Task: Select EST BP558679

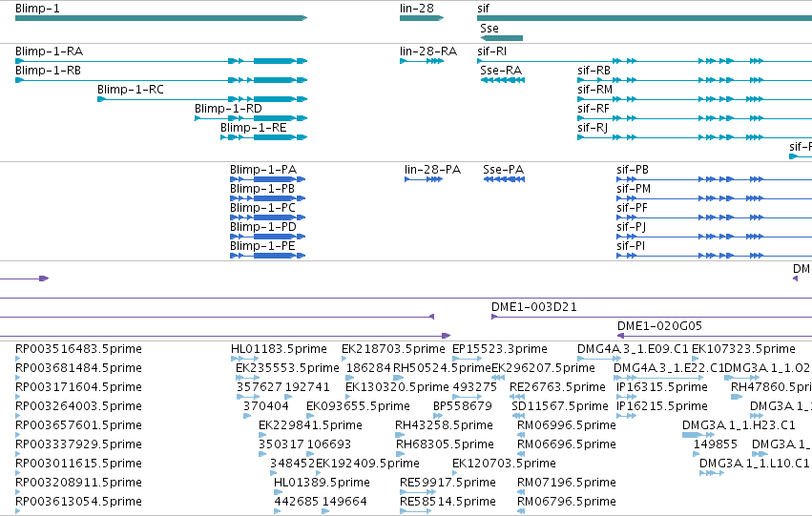Action: (463, 406)
